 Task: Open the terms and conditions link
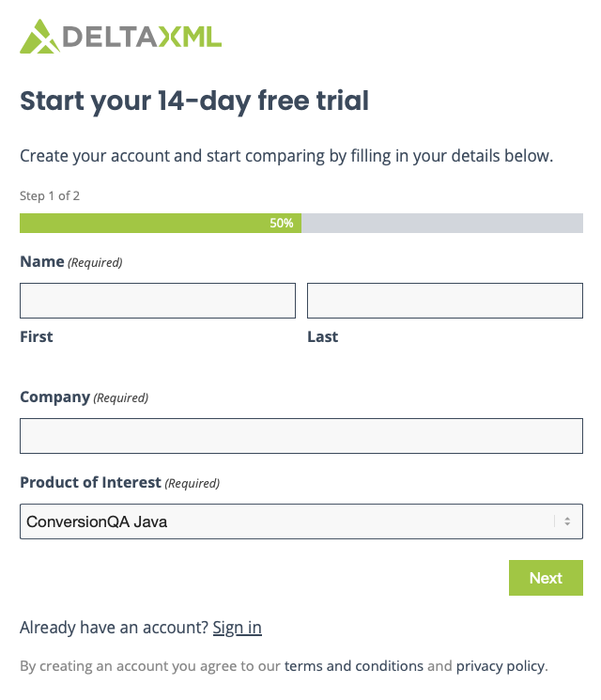click(x=354, y=666)
